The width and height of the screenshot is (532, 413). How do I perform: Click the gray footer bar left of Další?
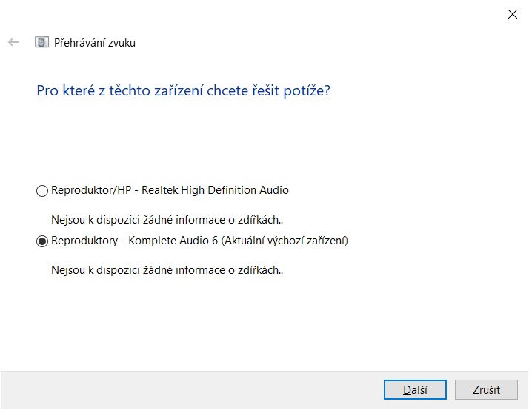(x=185, y=389)
